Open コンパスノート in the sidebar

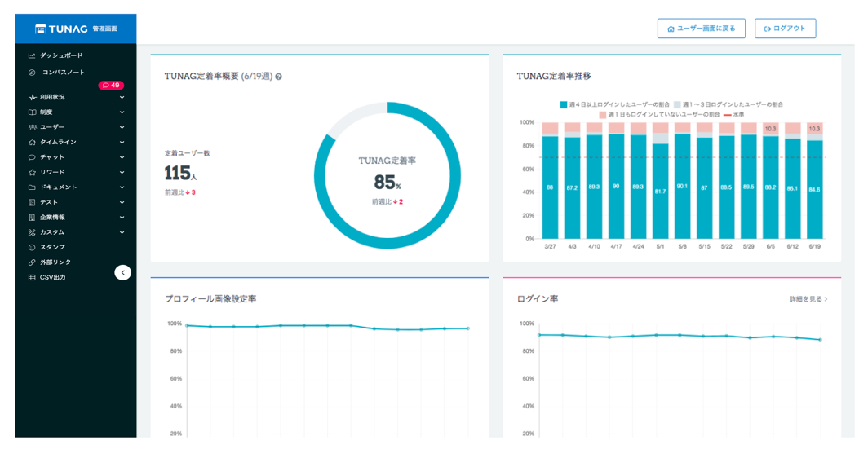(64, 73)
